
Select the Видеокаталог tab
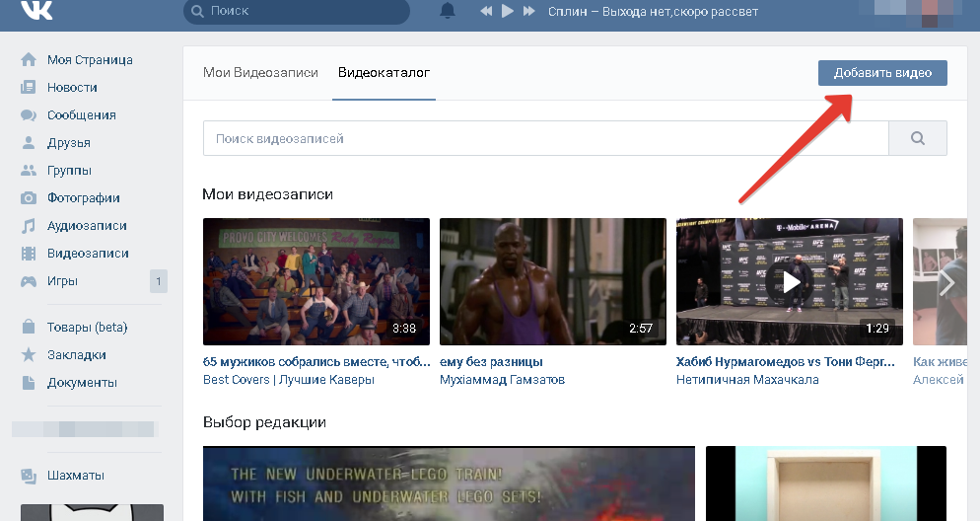coord(384,73)
